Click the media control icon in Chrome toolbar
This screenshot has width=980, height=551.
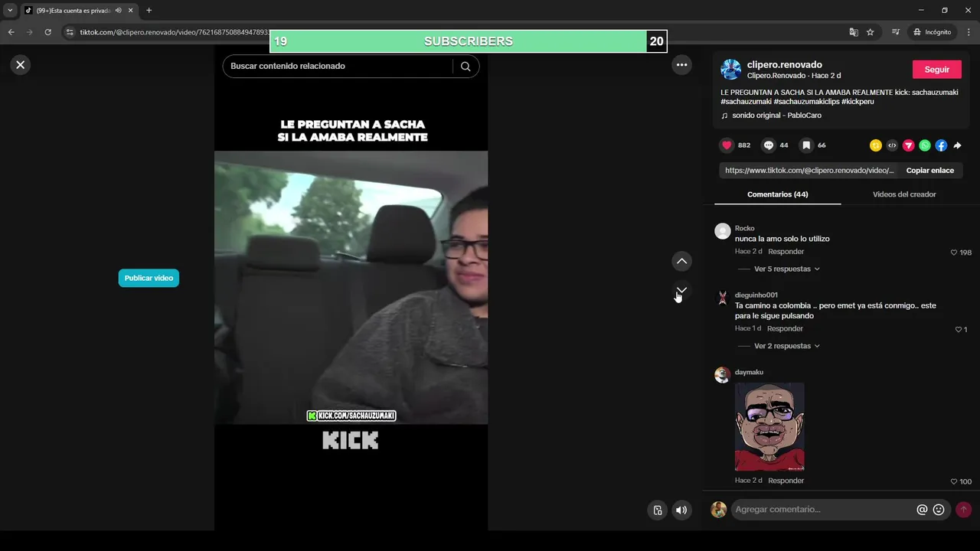(896, 32)
